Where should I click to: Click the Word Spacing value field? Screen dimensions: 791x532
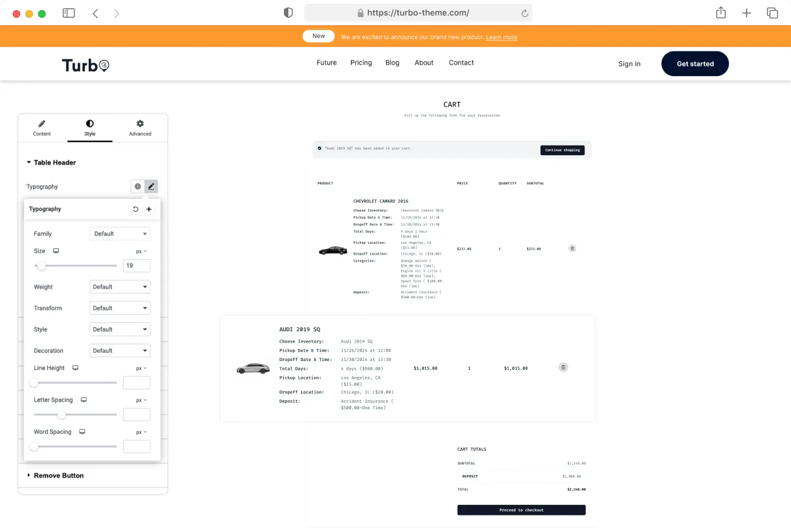point(136,446)
